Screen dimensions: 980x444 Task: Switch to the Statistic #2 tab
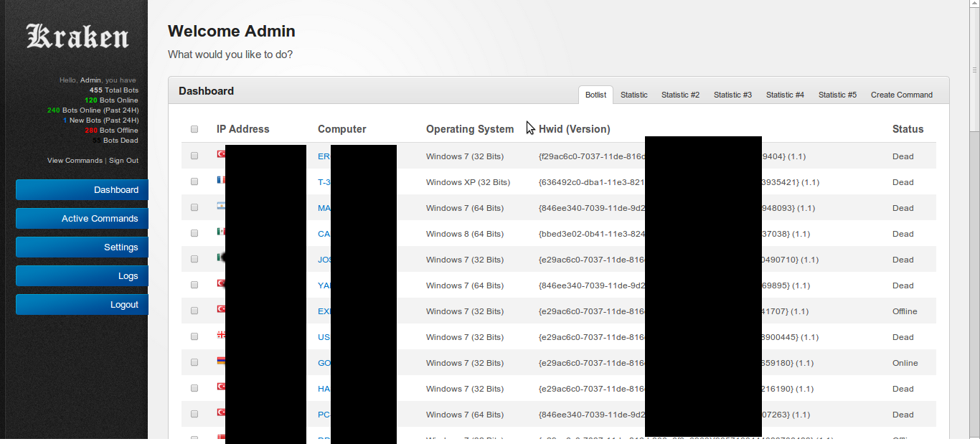pyautogui.click(x=680, y=95)
